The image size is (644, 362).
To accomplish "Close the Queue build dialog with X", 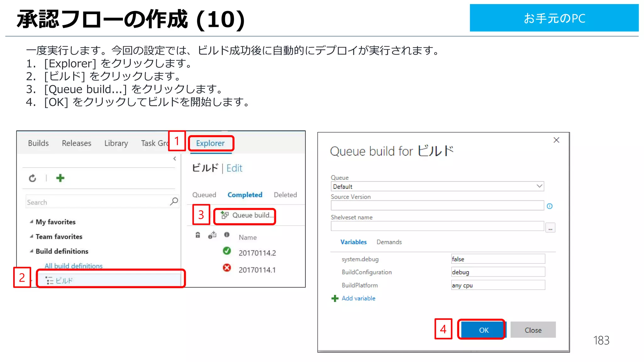I will click(x=556, y=140).
